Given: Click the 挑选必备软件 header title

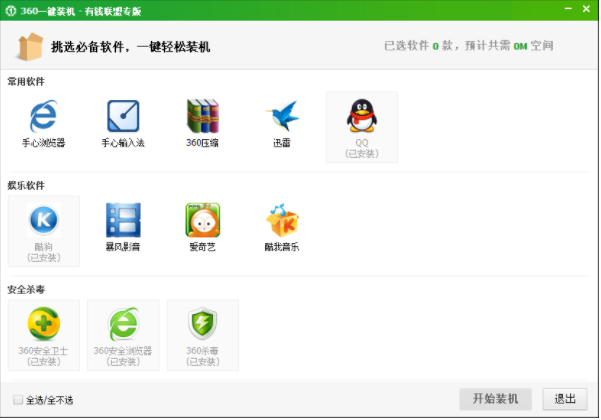Looking at the screenshot, I should coord(130,47).
